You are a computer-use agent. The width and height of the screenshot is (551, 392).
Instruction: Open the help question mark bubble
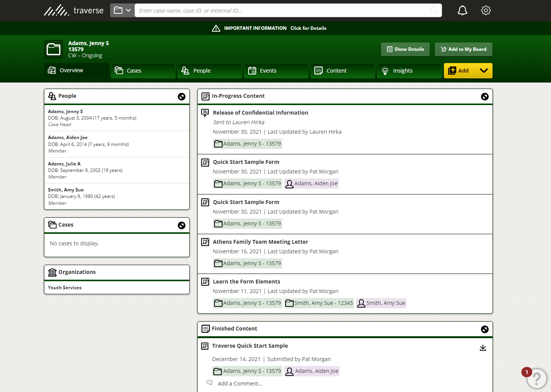point(536,378)
